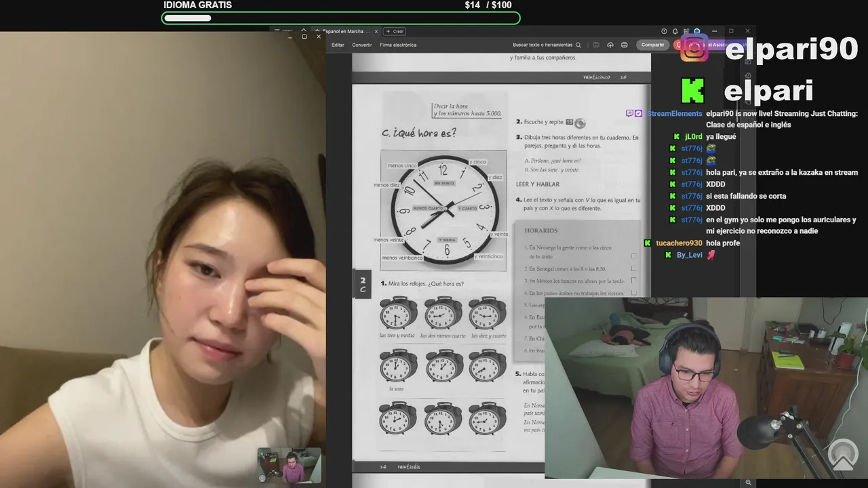Tick the checkbox for En México statement

tap(634, 281)
